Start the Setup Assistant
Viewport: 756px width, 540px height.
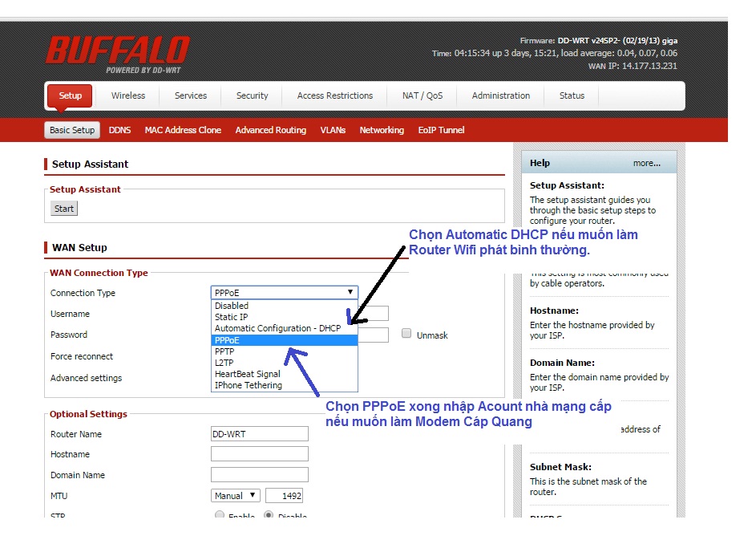63,209
